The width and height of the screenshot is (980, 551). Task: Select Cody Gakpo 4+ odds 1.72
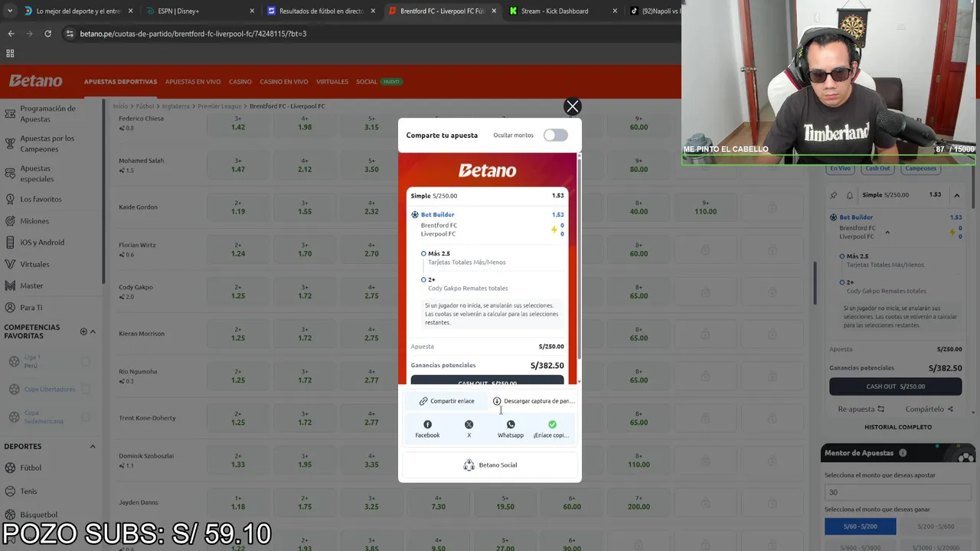305,291
